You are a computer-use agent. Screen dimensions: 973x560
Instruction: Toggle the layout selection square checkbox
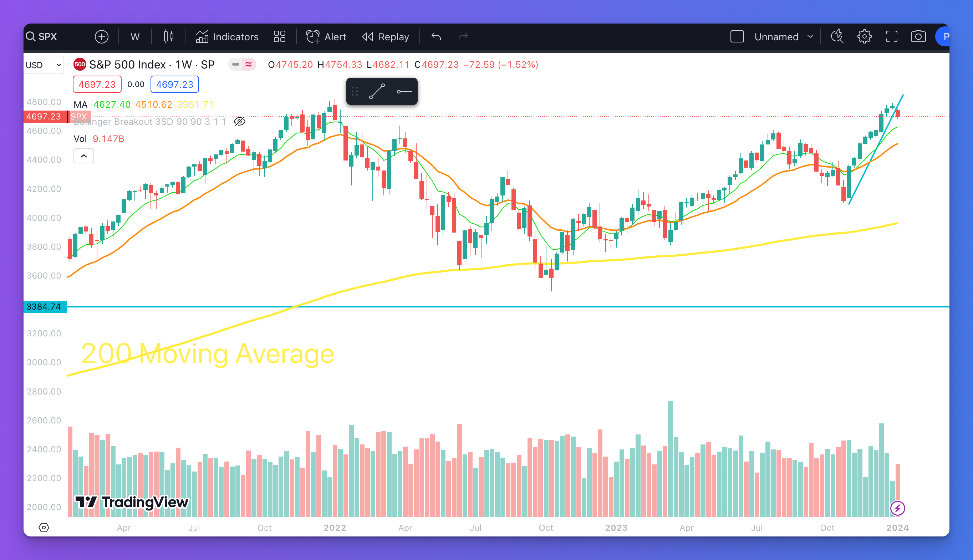737,37
